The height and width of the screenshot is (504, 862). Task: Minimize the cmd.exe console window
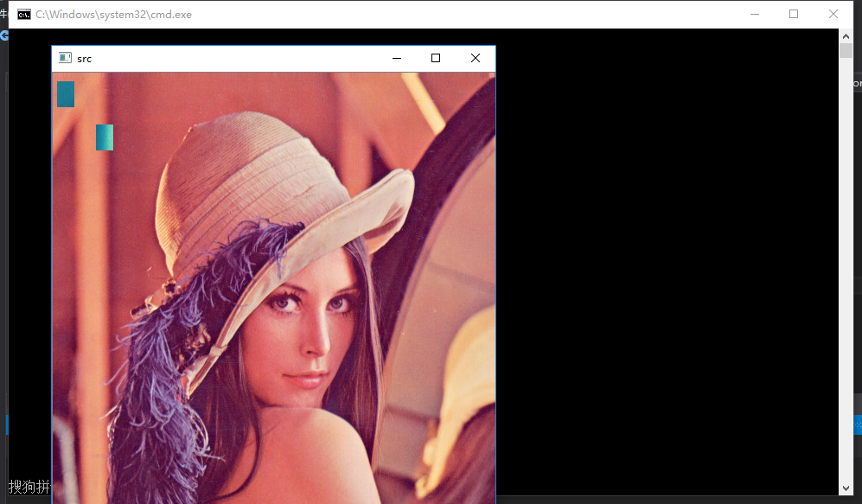click(755, 15)
